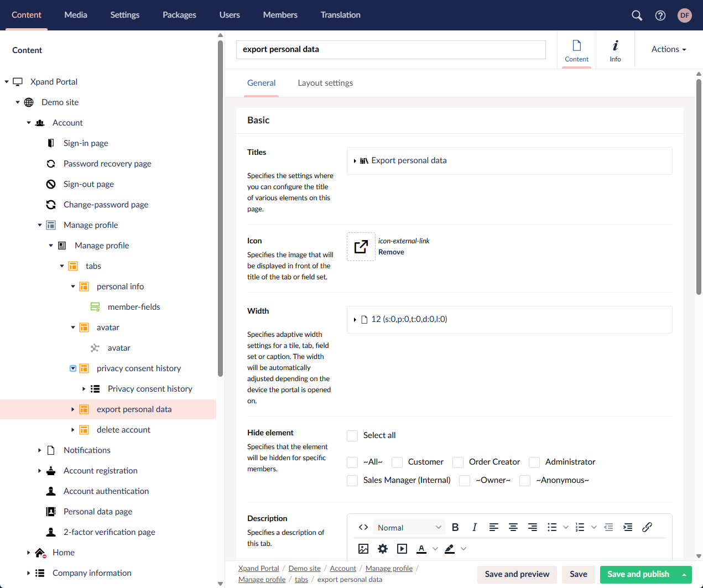The height and width of the screenshot is (588, 703).
Task: Switch to the Layout settings tab
Action: tap(325, 83)
